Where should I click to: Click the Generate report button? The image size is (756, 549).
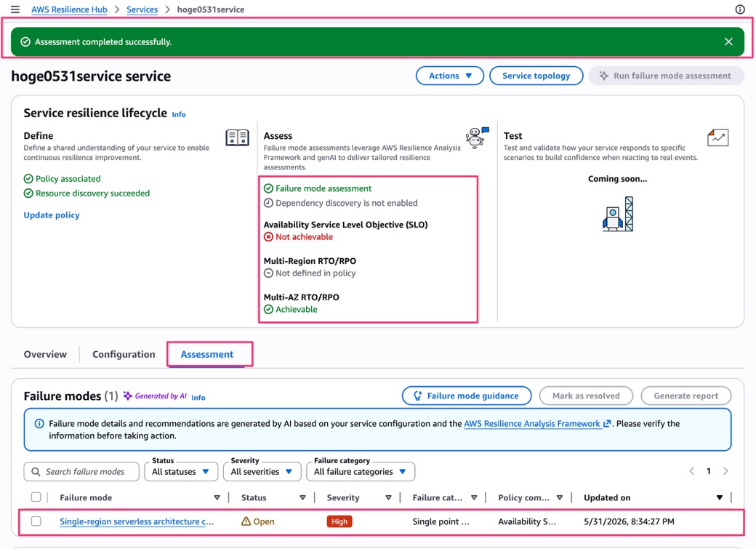point(686,396)
